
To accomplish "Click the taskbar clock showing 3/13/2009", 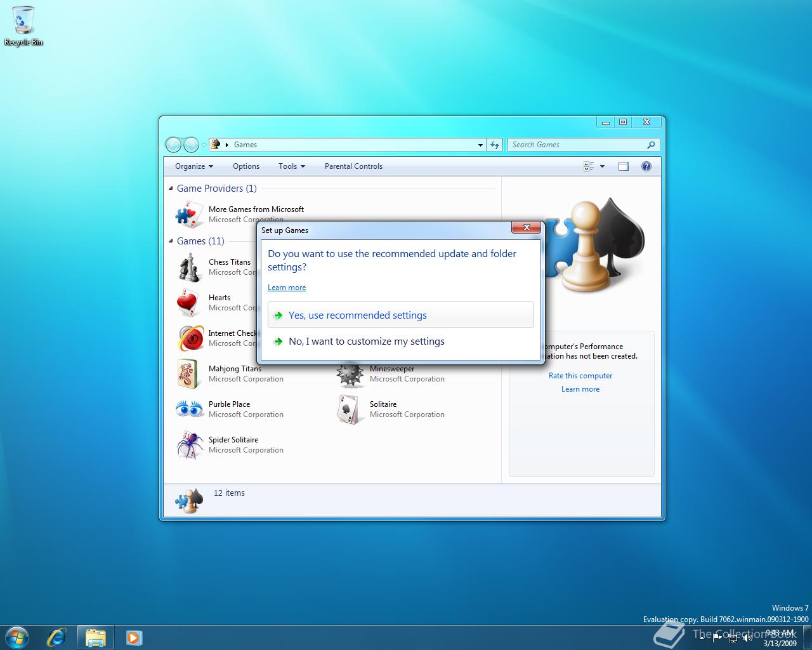I will click(x=780, y=638).
